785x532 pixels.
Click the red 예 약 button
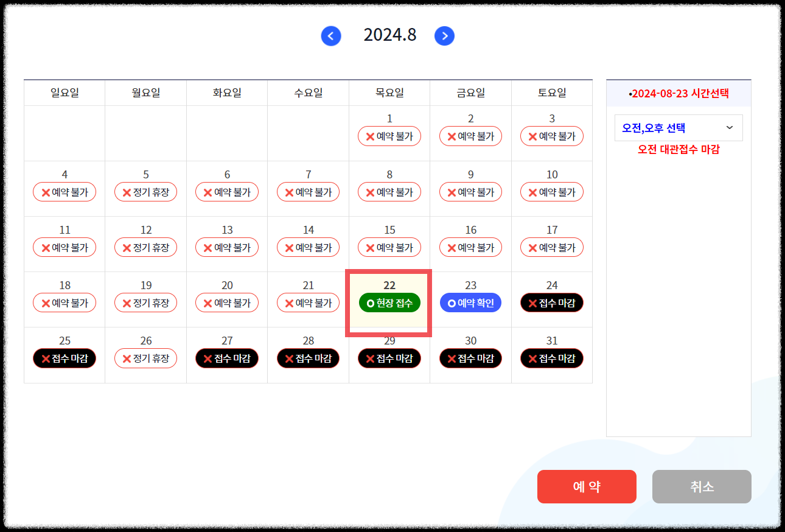click(587, 486)
